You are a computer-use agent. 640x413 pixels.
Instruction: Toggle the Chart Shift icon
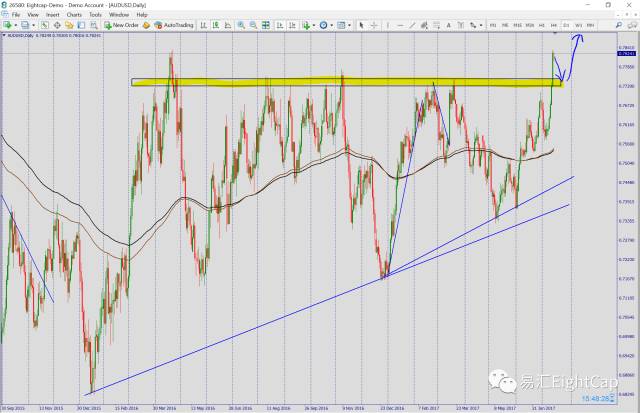(292, 25)
